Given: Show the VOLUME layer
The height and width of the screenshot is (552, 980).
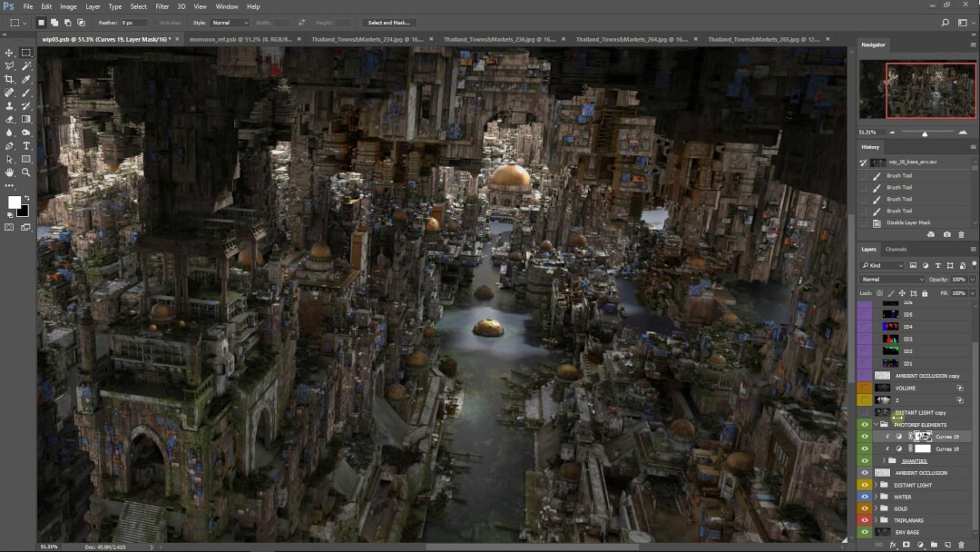Looking at the screenshot, I should point(865,388).
